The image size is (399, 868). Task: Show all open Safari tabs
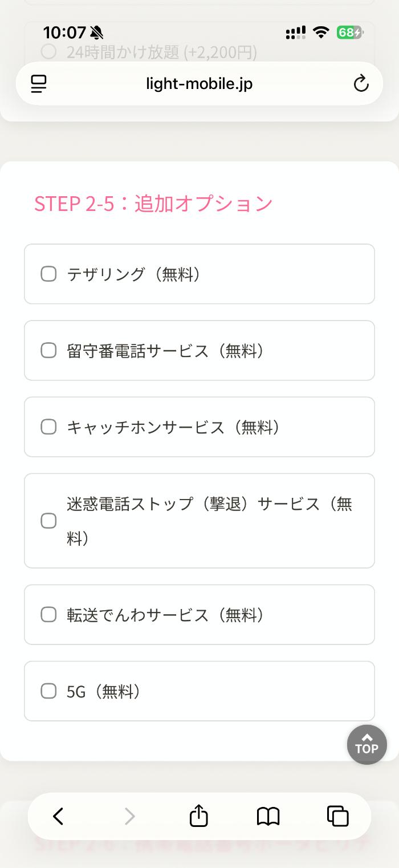pyautogui.click(x=337, y=817)
